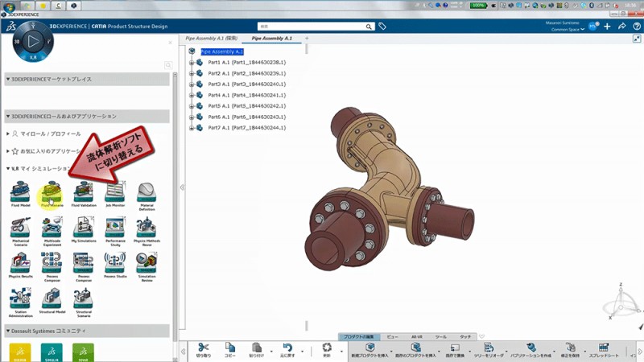
Task: Click the Reorder Tree tool
Action: [489, 350]
